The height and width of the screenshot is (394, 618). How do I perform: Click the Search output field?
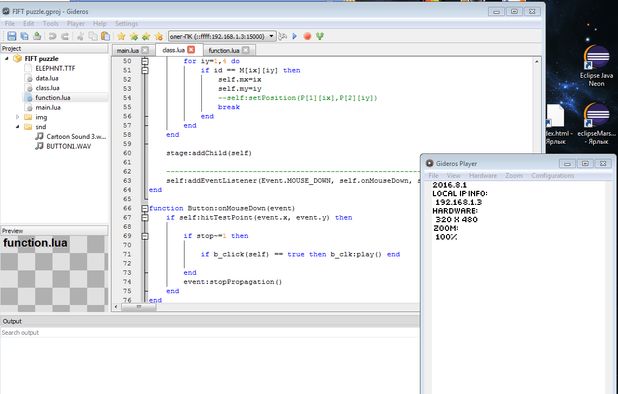click(x=209, y=333)
